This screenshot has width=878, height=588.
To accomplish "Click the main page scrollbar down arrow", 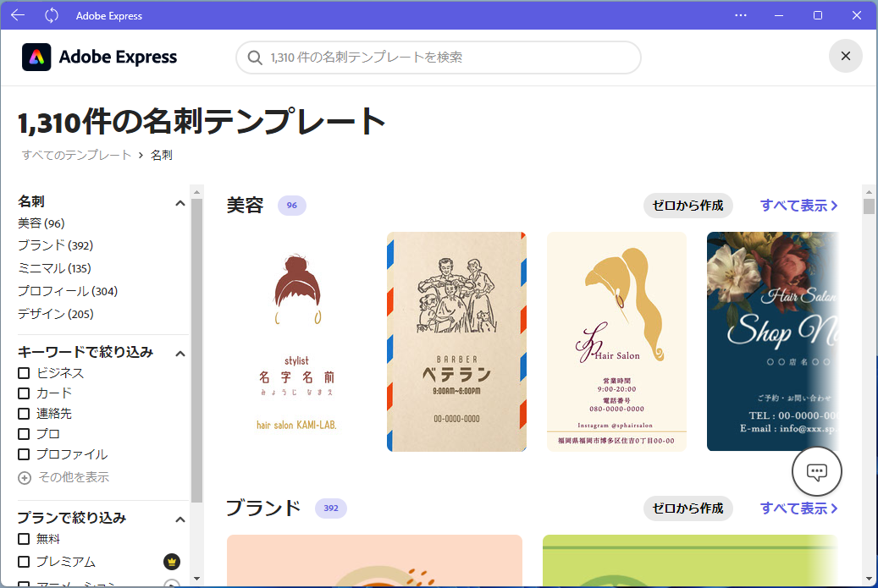I will 869,579.
